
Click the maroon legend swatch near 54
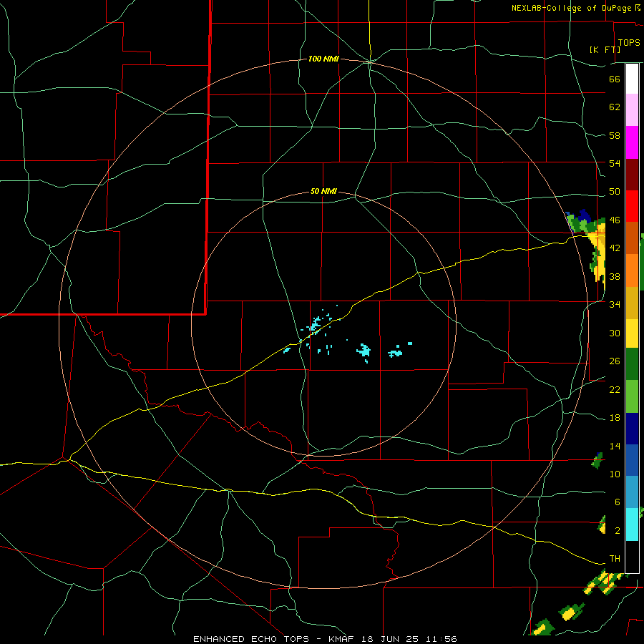point(632,175)
